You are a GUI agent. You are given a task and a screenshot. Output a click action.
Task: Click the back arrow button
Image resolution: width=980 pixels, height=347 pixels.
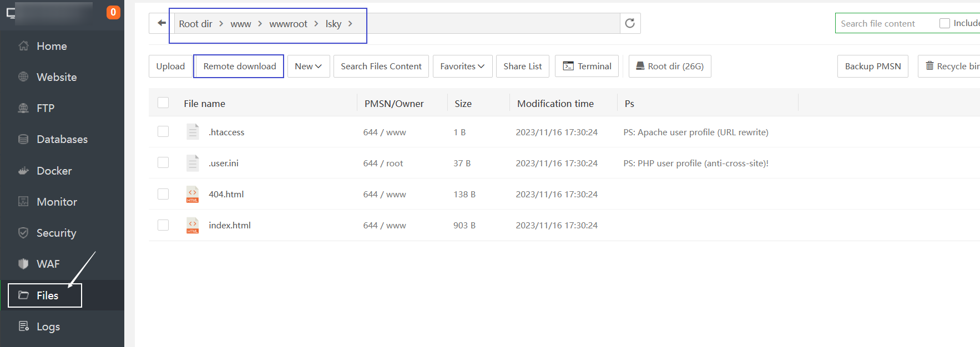point(161,23)
